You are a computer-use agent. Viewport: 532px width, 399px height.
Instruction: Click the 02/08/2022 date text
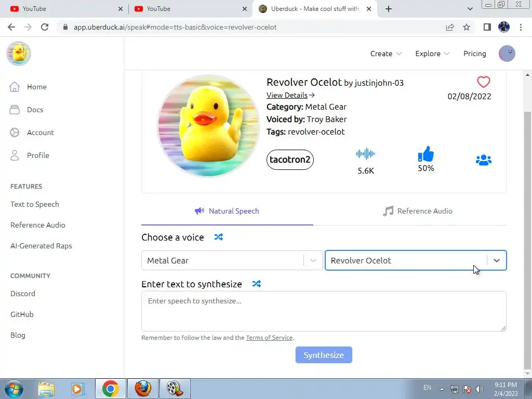[x=469, y=96]
